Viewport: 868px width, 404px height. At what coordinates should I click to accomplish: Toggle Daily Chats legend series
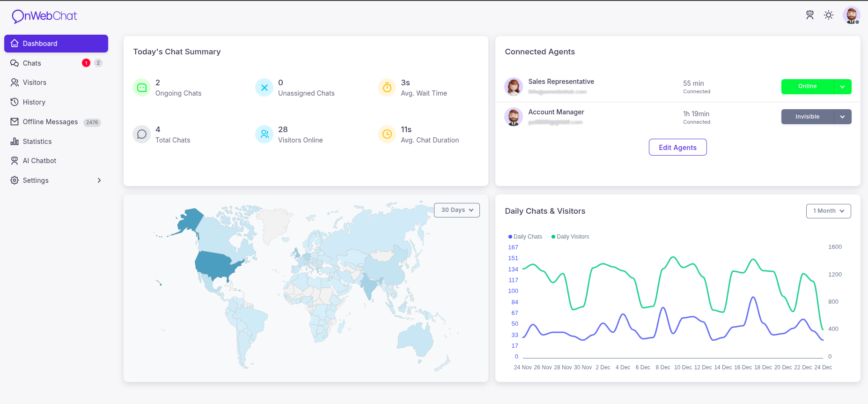click(x=525, y=237)
